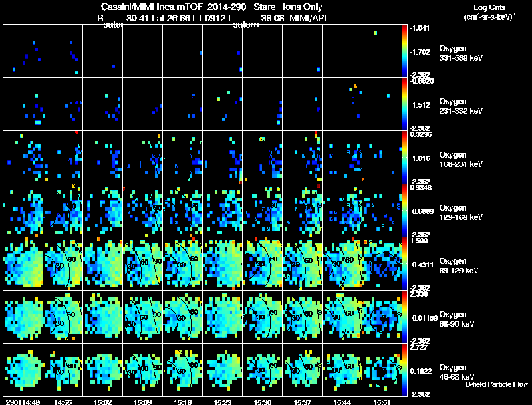Screen dimensions: 532x405
Task: Select the 15:30 time label
Action: (x=263, y=402)
